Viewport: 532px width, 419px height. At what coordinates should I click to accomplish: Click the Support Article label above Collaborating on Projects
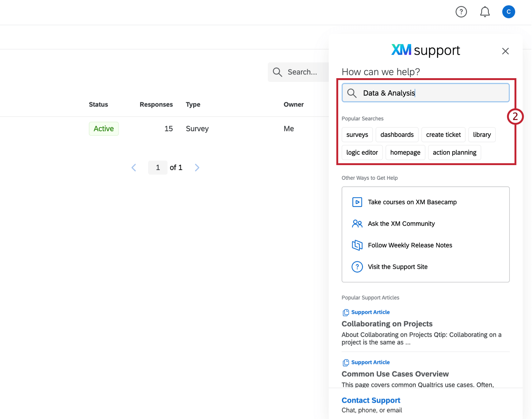(x=370, y=312)
